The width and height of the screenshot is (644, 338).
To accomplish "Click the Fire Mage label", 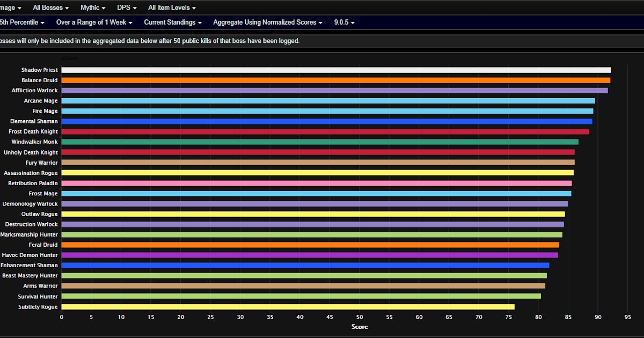I will point(45,111).
